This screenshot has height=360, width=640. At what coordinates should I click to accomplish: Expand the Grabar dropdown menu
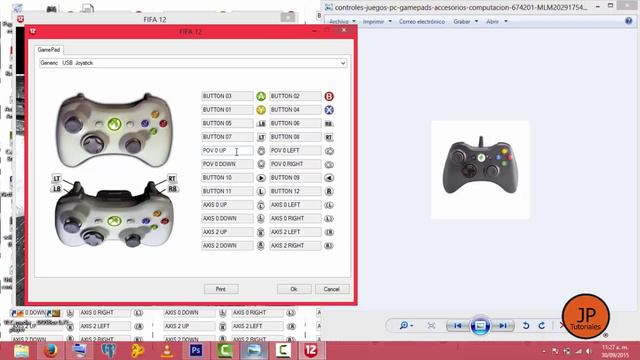(x=465, y=21)
